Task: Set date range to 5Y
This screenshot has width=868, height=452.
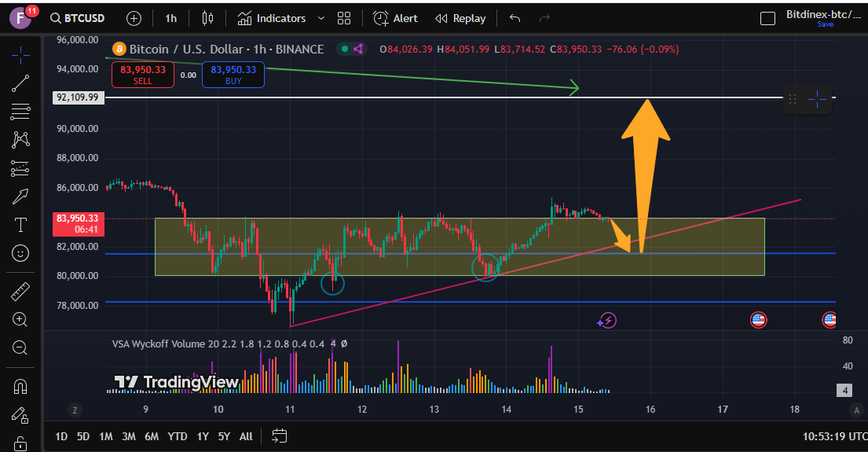Action: [x=224, y=436]
